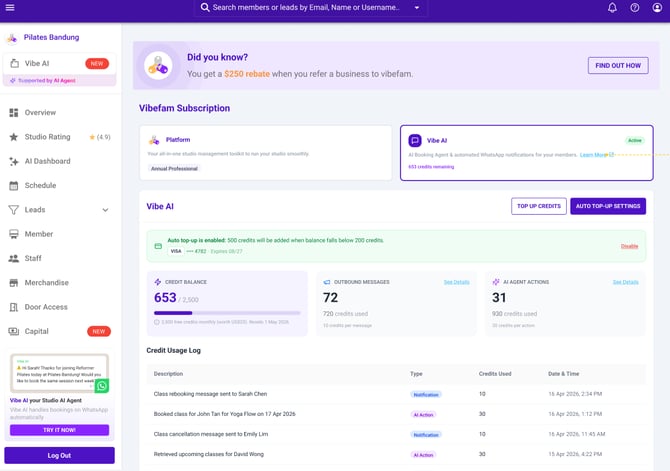Click the Staff people icon
This screenshot has width=670, height=471.
[14, 259]
